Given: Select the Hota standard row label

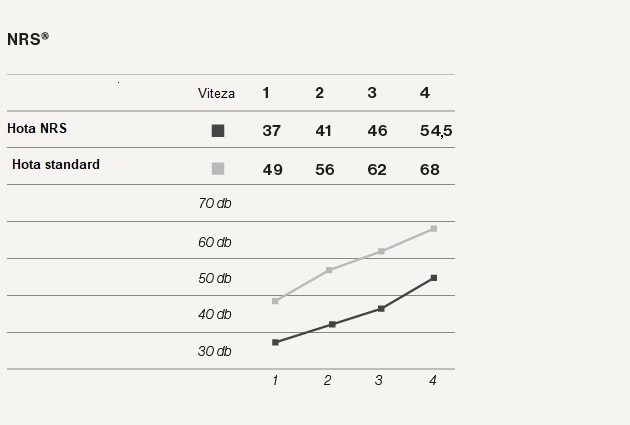Looking at the screenshot, I should pos(56,164).
